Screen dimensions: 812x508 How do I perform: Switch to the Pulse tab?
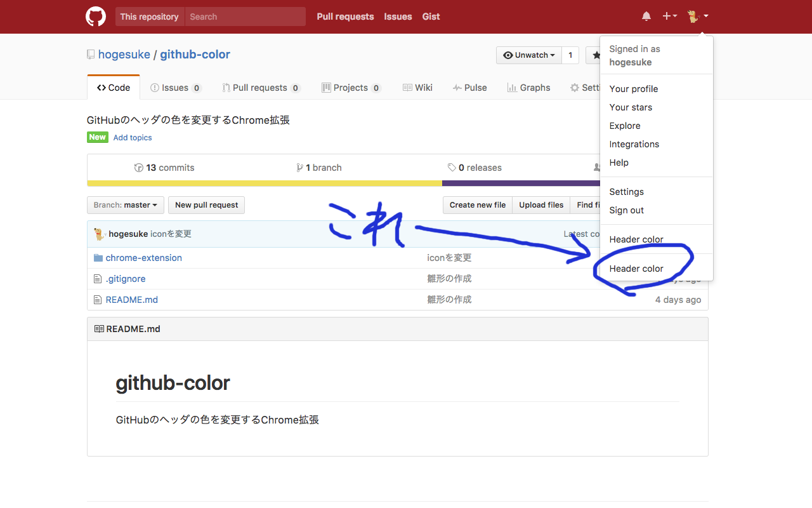[469, 88]
